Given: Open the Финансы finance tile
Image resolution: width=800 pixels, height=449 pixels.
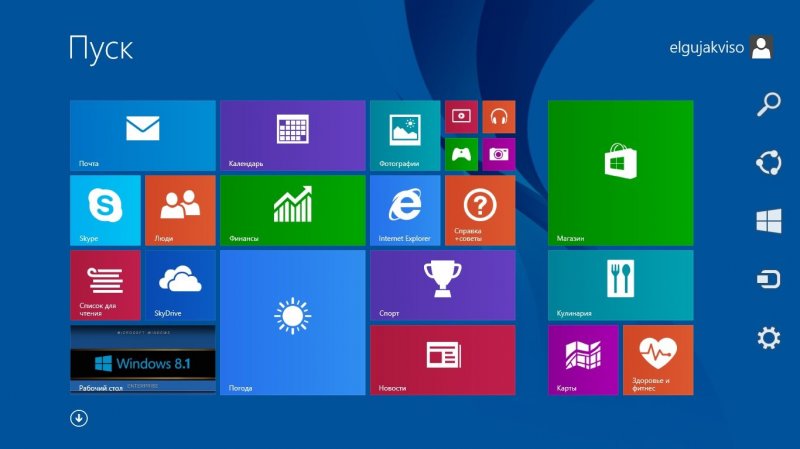Looking at the screenshot, I should coord(293,210).
